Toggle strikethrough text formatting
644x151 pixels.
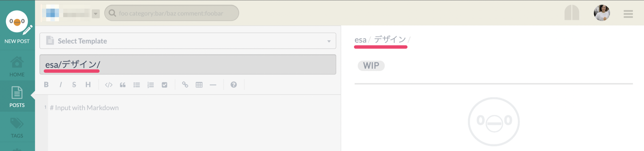[x=74, y=85]
